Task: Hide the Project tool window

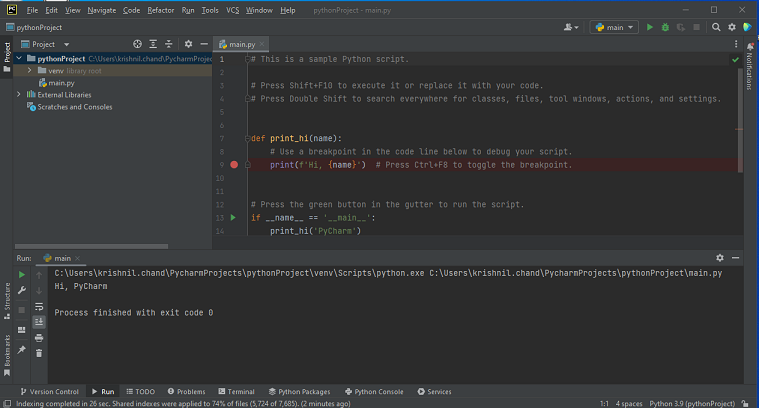Action: pyautogui.click(x=204, y=44)
